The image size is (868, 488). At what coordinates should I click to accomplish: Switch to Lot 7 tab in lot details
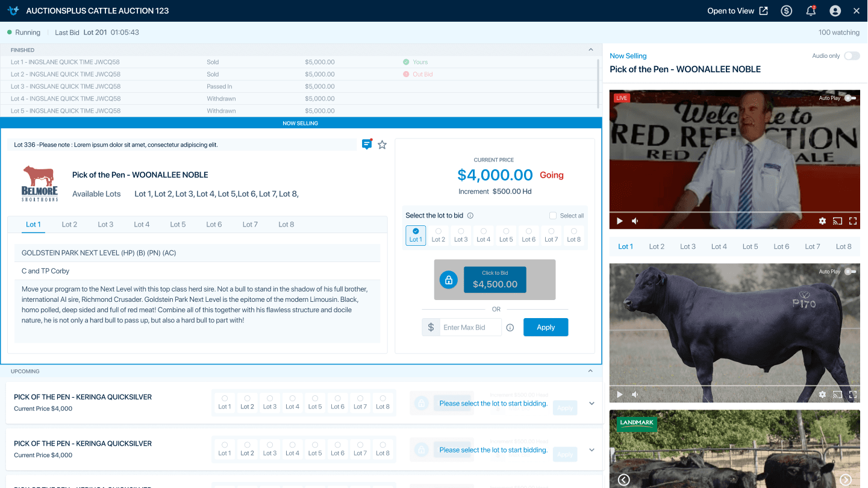(x=250, y=224)
